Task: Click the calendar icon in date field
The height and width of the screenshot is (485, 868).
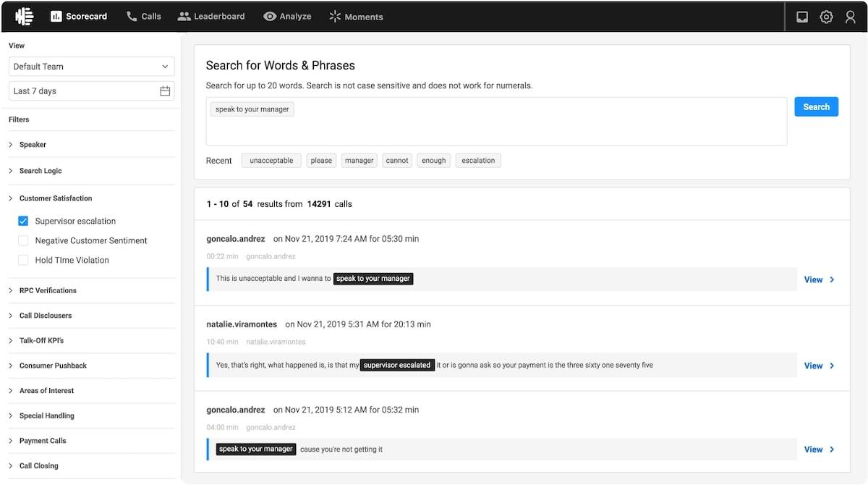Action: tap(165, 91)
